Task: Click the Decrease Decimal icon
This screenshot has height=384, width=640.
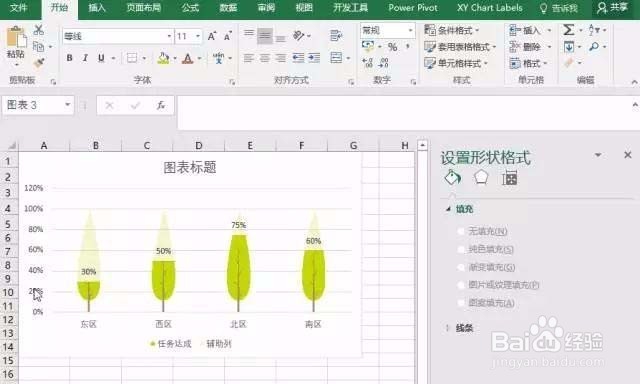Action: [x=384, y=63]
